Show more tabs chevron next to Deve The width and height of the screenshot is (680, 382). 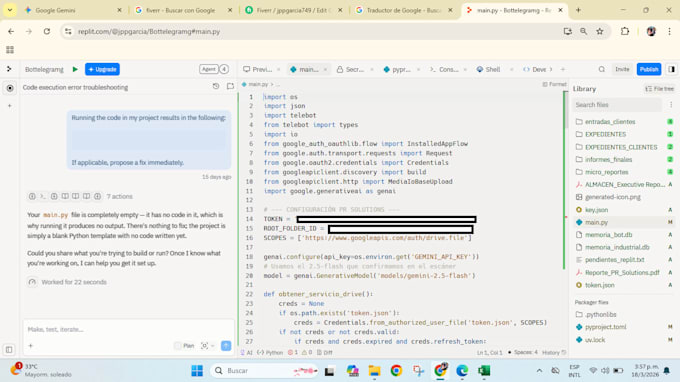tap(551, 69)
